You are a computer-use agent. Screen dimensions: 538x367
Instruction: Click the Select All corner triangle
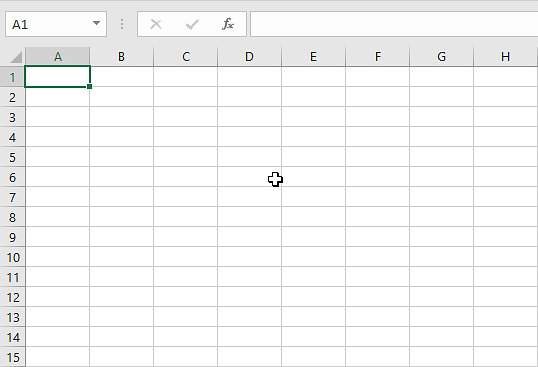16,57
